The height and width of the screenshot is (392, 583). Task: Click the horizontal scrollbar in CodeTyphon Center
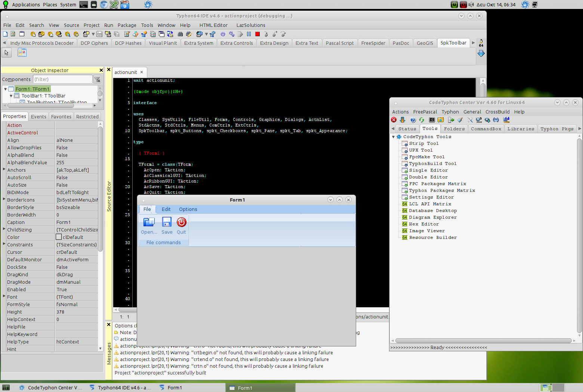(483, 340)
